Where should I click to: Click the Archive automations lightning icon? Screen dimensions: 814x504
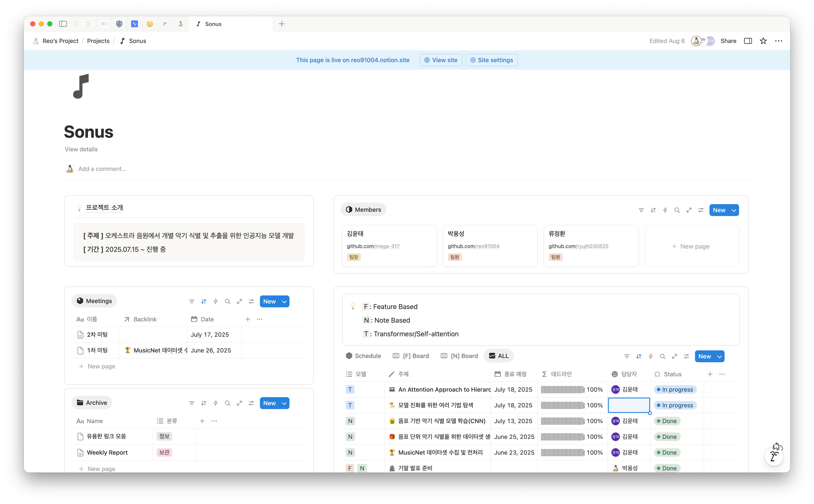tap(216, 403)
